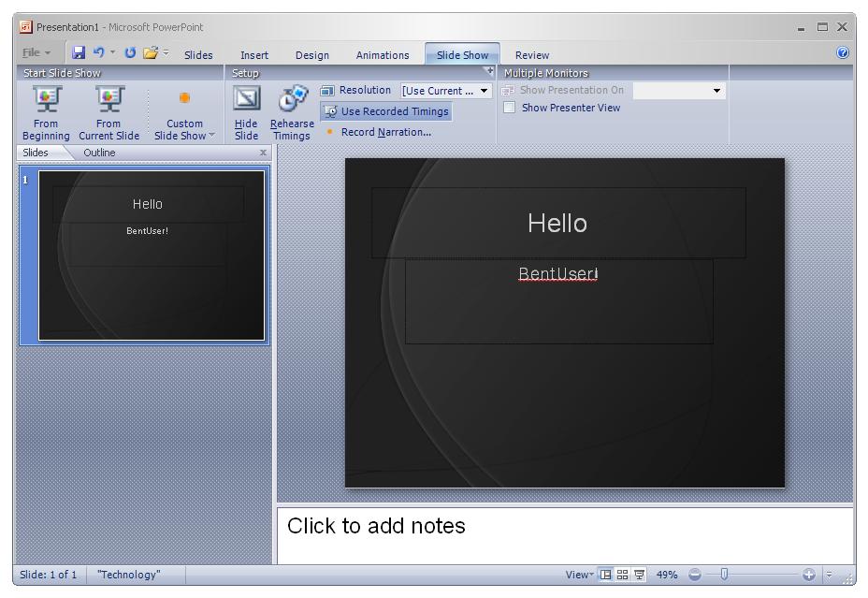Select the Slide Show ribbon tab
This screenshot has width=868, height=598.
[x=462, y=55]
